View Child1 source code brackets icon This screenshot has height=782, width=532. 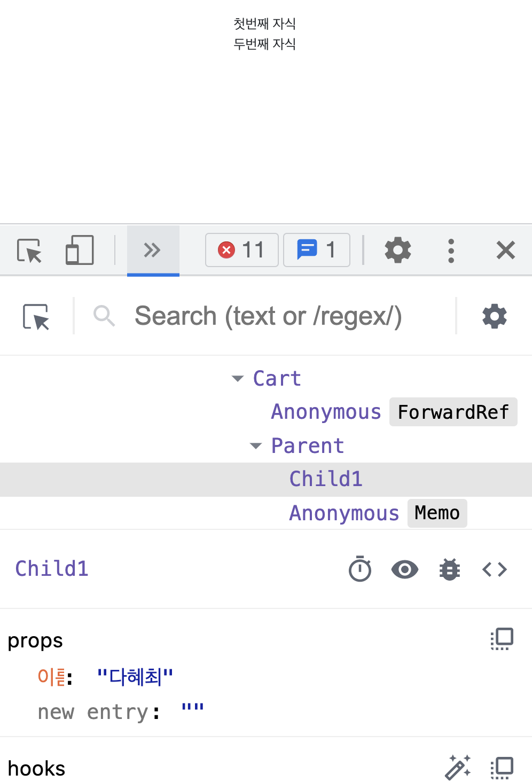[495, 569]
